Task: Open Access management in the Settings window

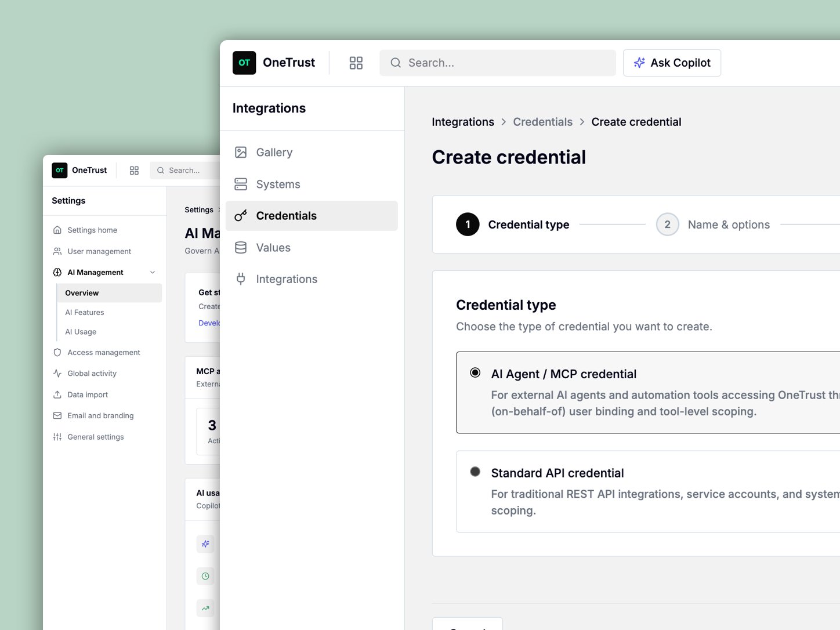Action: click(104, 353)
